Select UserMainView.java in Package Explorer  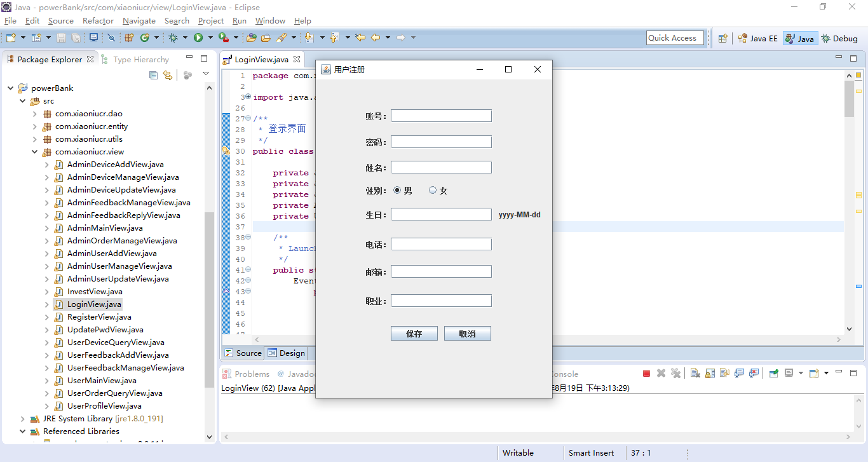[102, 381]
